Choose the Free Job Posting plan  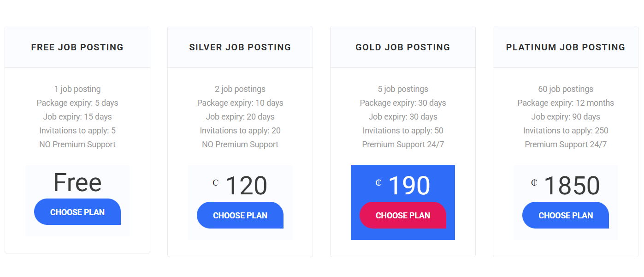[x=77, y=211]
